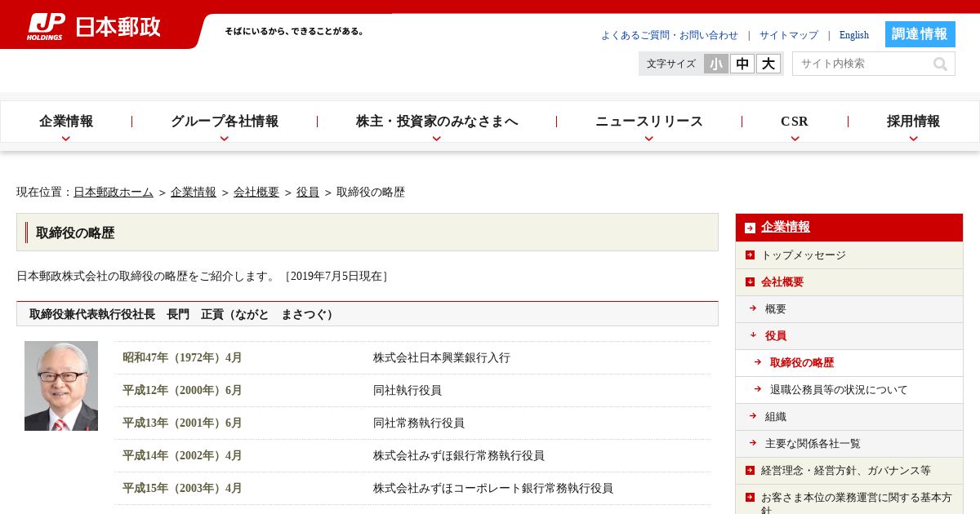The height and width of the screenshot is (514, 980).
Task: Click arrow icon beside トップメッセージ
Action: coord(750,255)
